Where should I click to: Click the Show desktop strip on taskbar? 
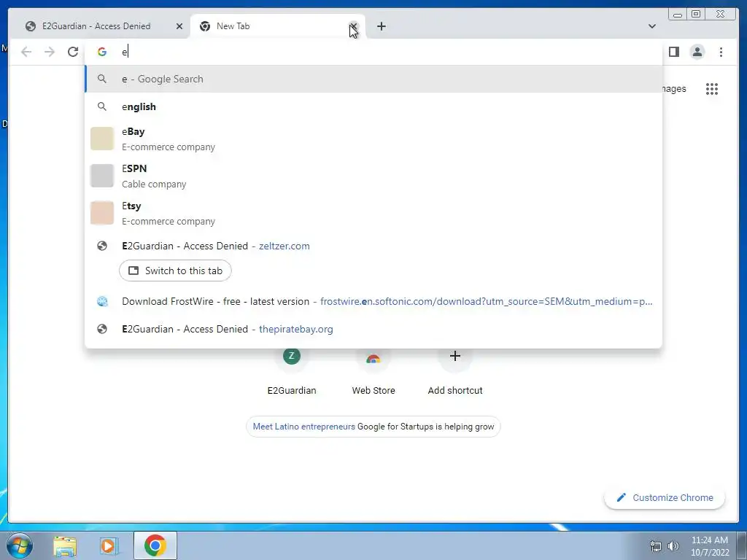point(742,545)
